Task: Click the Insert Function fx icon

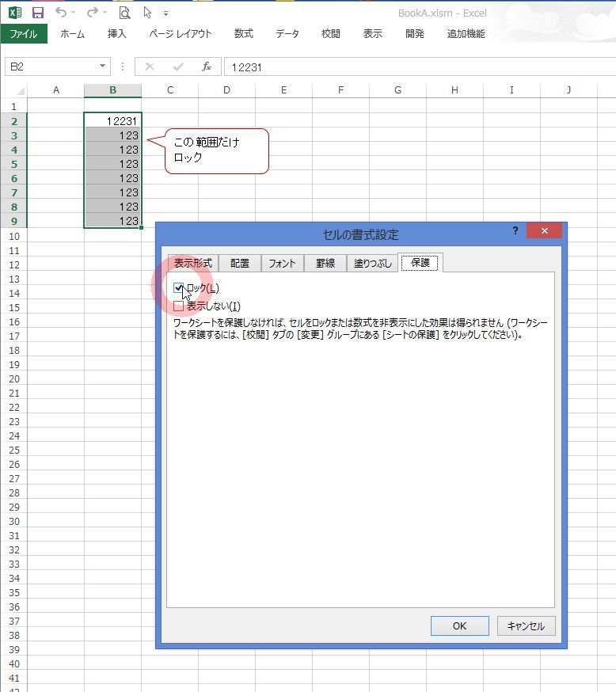Action: coord(207,67)
